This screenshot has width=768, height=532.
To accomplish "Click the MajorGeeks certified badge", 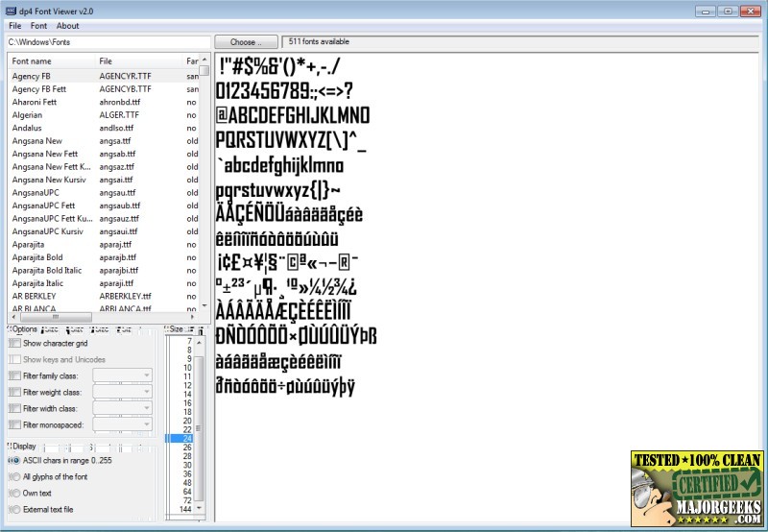I will 696,488.
